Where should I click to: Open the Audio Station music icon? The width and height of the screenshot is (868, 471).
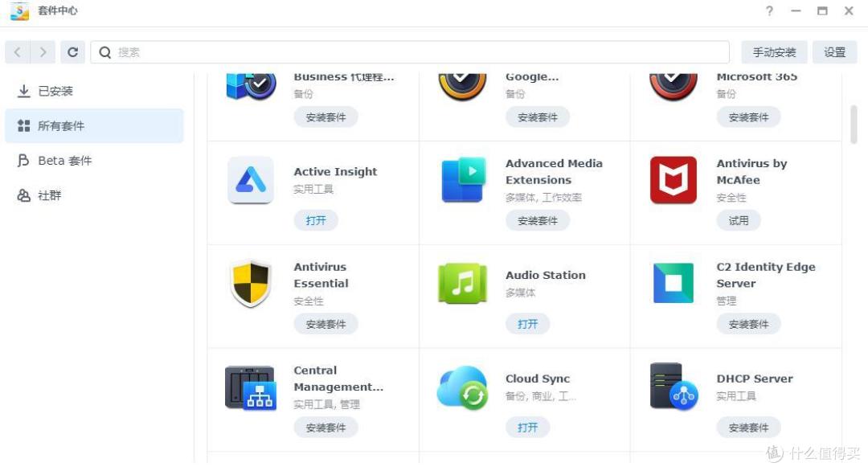[x=463, y=284]
